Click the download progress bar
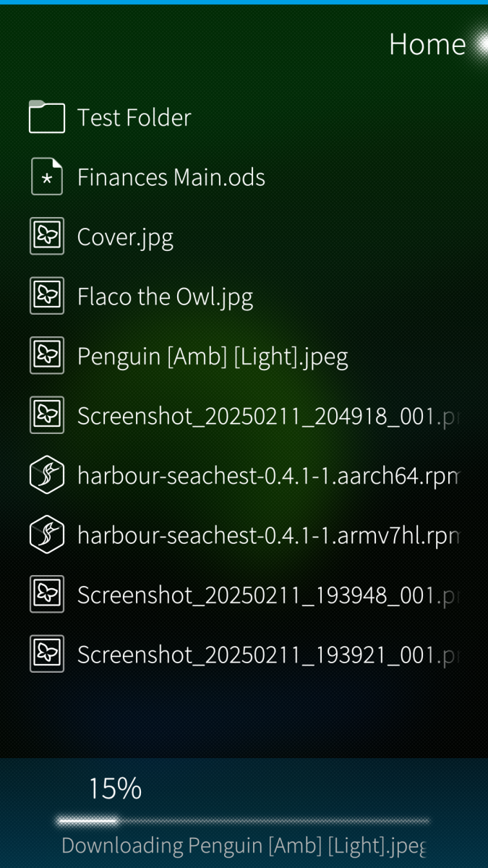Viewport: 488px width, 868px height. click(x=243, y=821)
